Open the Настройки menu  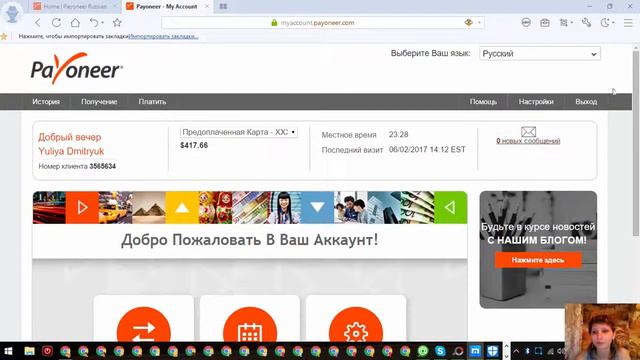tap(536, 102)
